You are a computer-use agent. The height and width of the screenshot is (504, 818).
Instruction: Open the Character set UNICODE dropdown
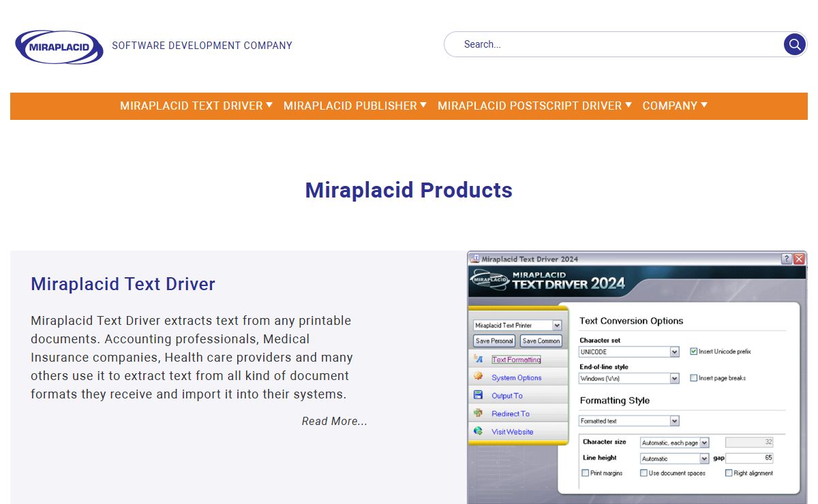point(674,352)
